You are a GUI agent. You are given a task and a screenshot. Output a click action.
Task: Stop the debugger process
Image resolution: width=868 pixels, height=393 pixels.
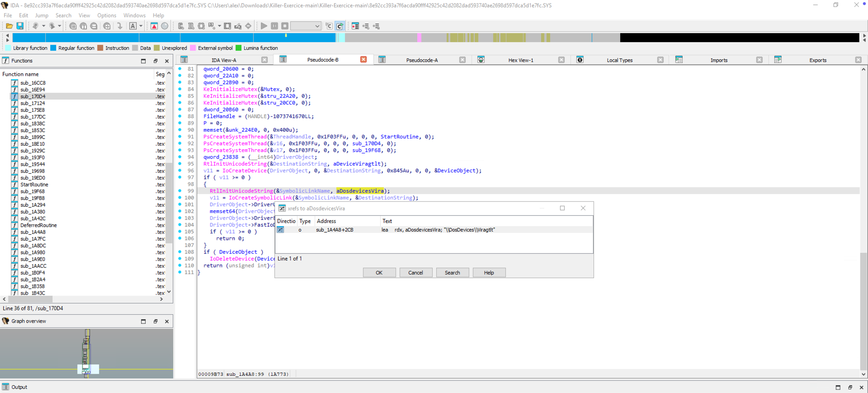tap(285, 26)
